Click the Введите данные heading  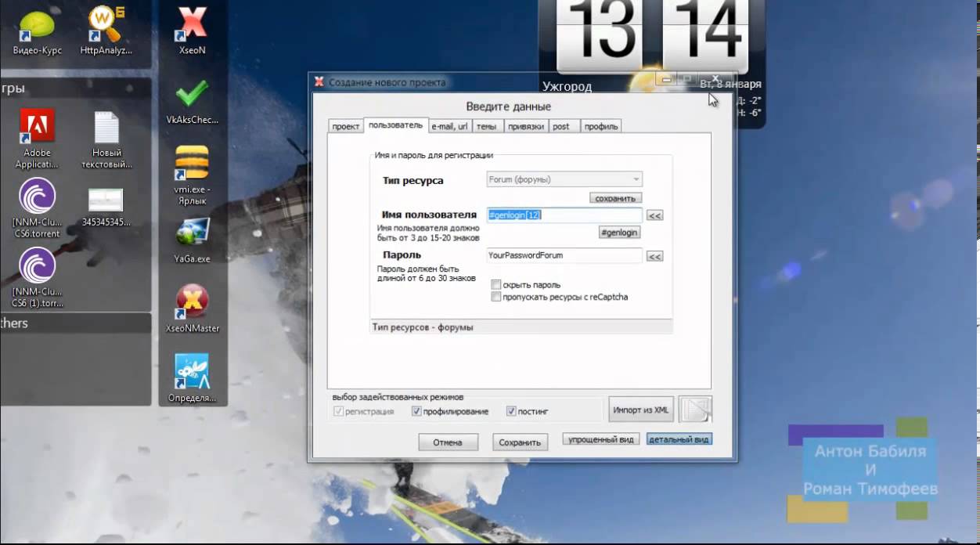pyautogui.click(x=509, y=106)
